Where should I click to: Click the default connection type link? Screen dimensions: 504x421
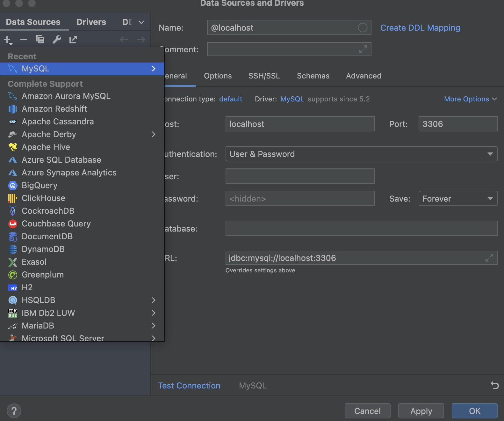231,99
